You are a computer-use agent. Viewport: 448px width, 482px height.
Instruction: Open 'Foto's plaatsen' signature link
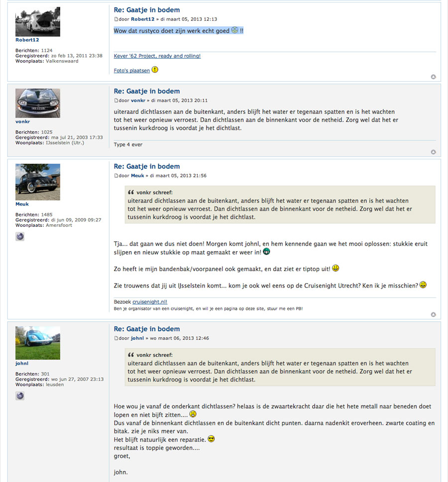pyautogui.click(x=132, y=71)
